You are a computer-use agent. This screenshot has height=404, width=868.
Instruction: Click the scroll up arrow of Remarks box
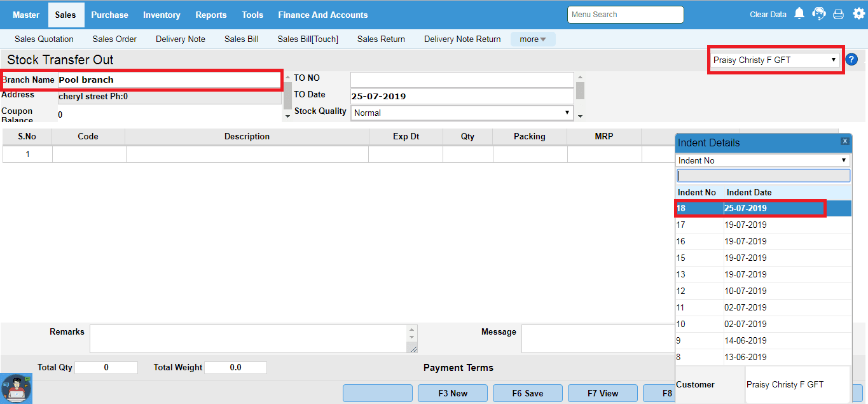click(x=413, y=330)
